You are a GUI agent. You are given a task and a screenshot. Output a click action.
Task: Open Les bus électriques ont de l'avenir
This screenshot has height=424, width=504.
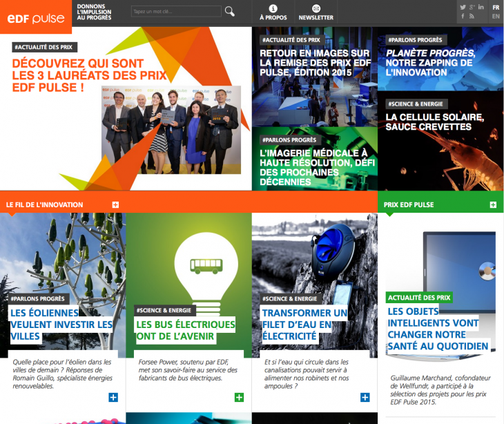pyautogui.click(x=186, y=331)
